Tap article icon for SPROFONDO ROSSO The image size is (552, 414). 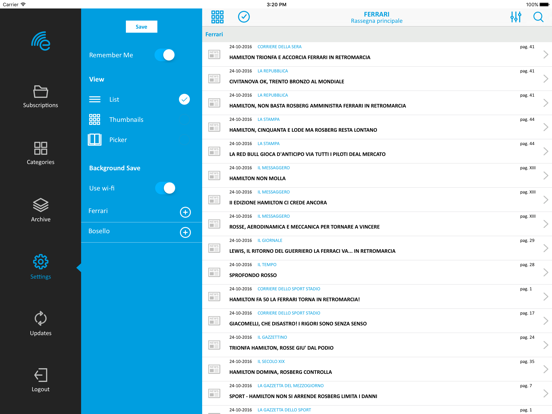[x=214, y=272]
